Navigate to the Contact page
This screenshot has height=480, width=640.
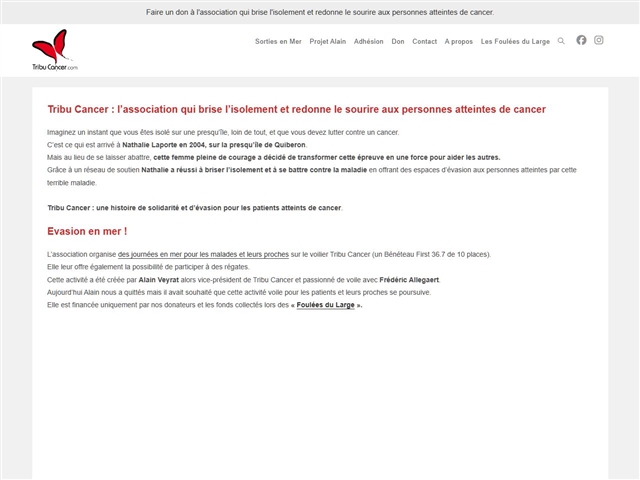pos(424,41)
